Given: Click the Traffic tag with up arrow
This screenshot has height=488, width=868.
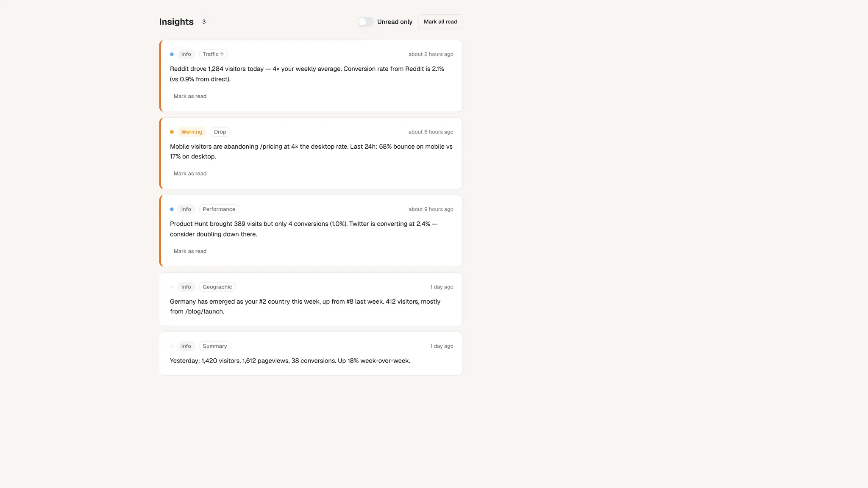Looking at the screenshot, I should pos(213,54).
